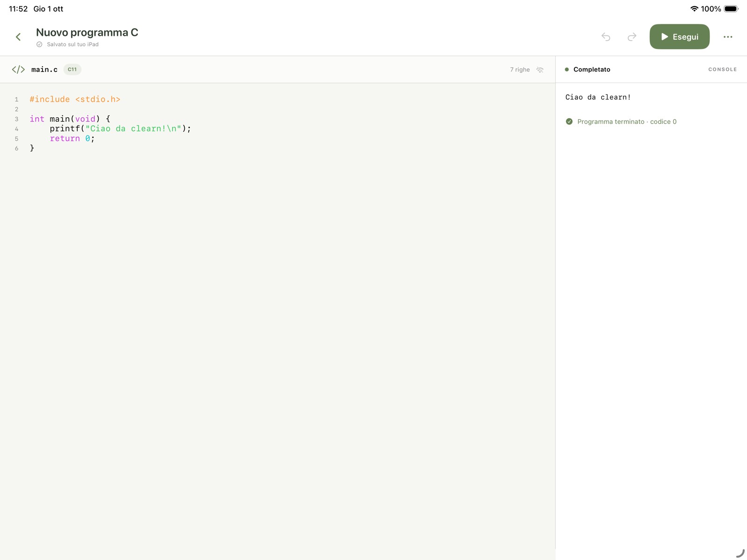Click the green Completato status dot
This screenshot has height=560, width=747.
click(567, 70)
